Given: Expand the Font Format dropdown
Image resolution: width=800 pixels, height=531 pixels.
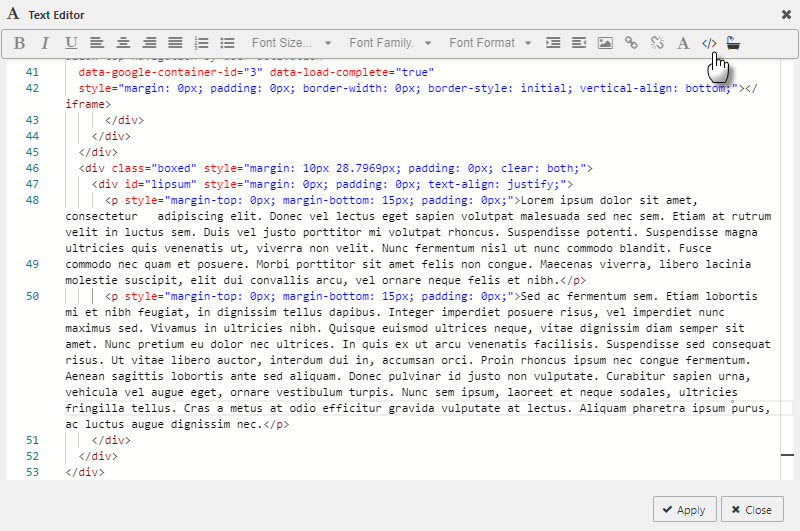Looking at the screenshot, I should [490, 43].
